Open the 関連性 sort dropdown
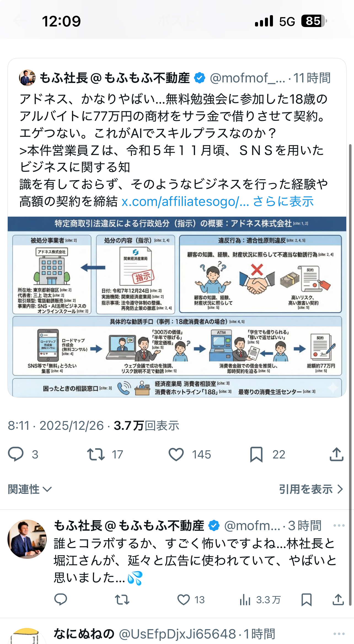 [x=30, y=489]
